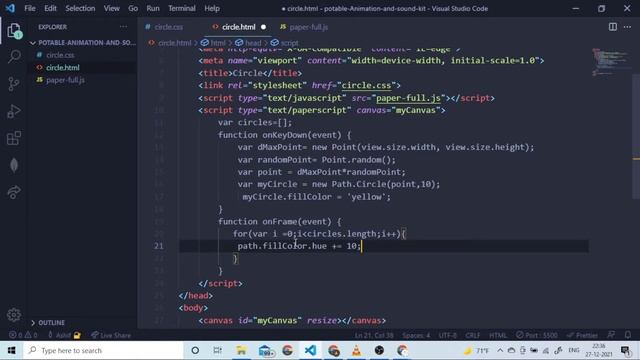This screenshot has height=360, width=640.
Task: Click the editor minimap preview
Action: [x=611, y=61]
